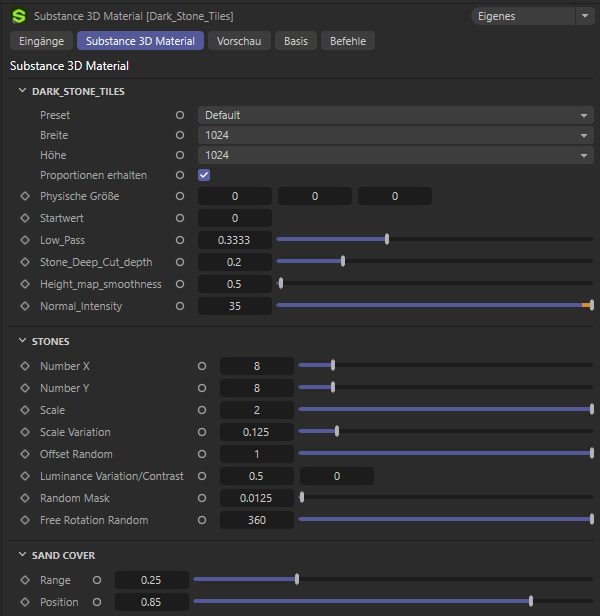Toggle keyframe diamond for Scale Variation

[25, 432]
